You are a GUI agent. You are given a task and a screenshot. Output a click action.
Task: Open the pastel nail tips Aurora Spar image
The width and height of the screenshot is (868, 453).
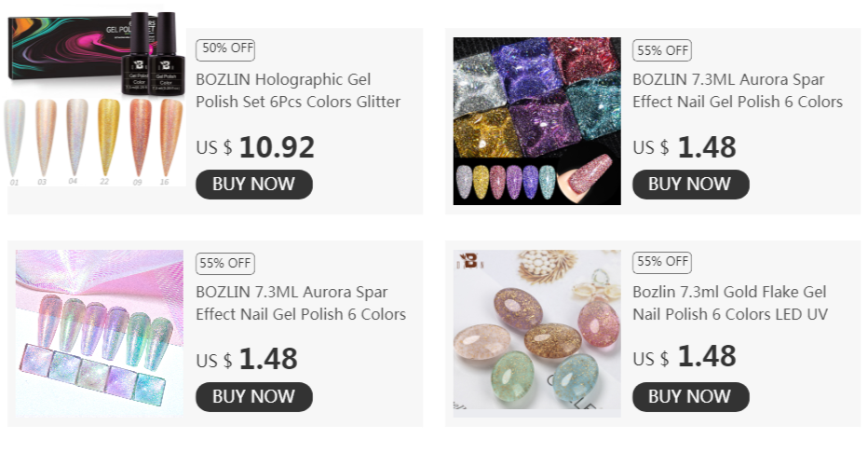(100, 334)
